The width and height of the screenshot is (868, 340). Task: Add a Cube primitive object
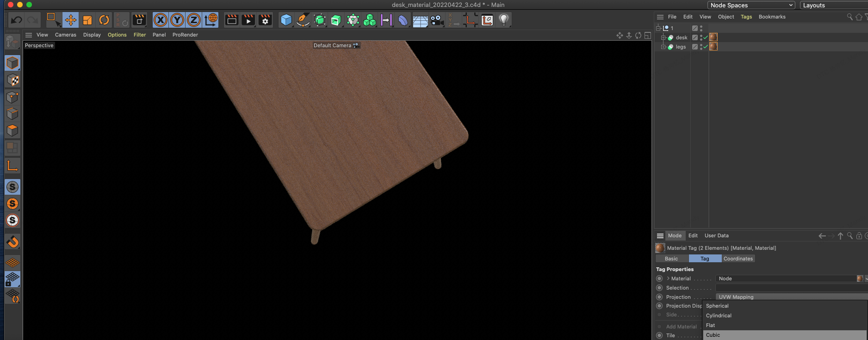286,20
